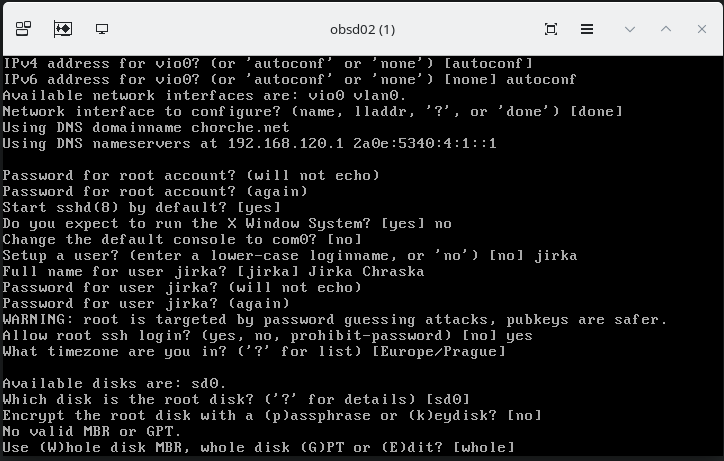This screenshot has height=461, width=724.
Task: Click the 'Using DNS domainname chorche.net' line
Action: tap(146, 127)
